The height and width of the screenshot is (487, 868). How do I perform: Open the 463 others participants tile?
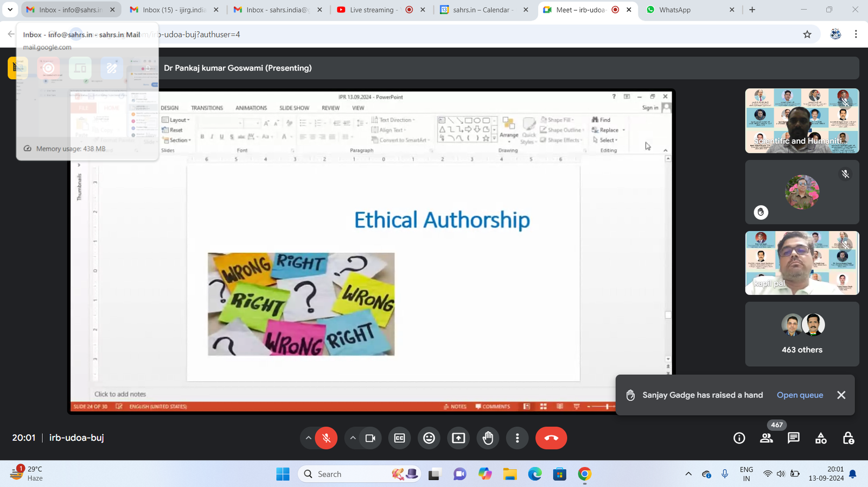802,334
